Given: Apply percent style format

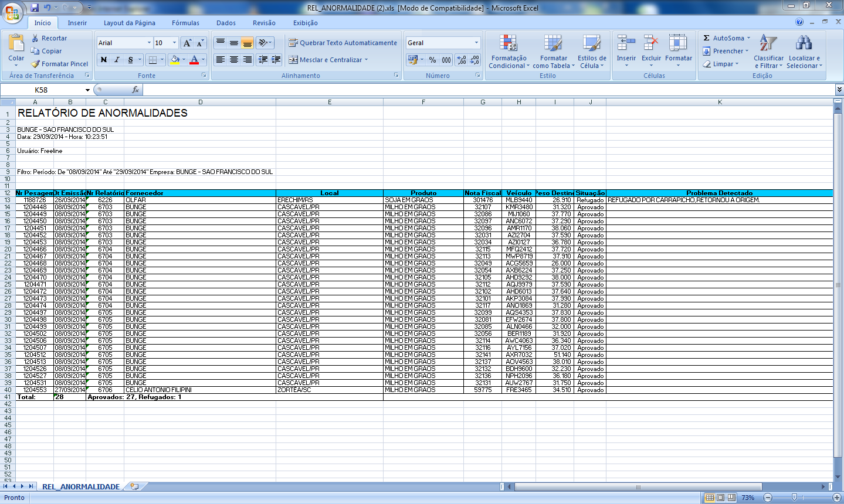Looking at the screenshot, I should coord(432,60).
